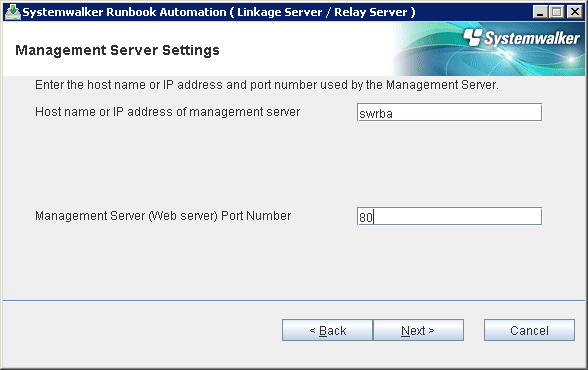Image resolution: width=588 pixels, height=370 pixels.
Task: Cancel the installation wizard
Action: (529, 330)
